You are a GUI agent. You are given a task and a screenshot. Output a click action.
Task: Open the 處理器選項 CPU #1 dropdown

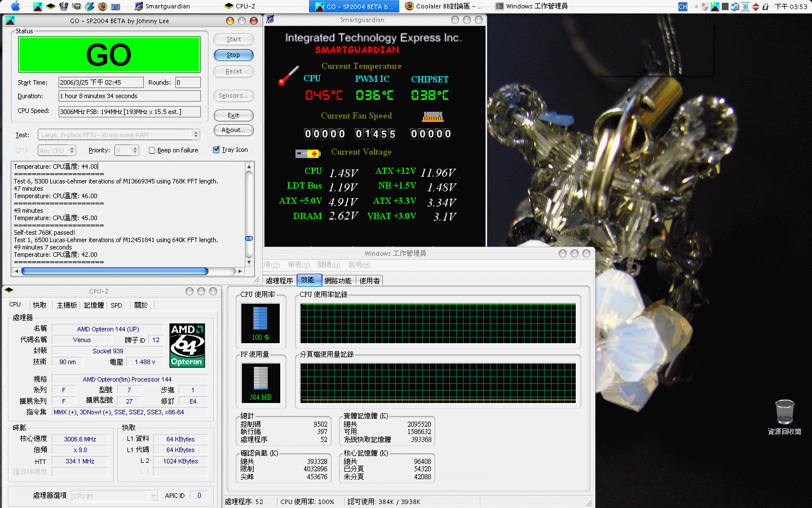(x=114, y=496)
